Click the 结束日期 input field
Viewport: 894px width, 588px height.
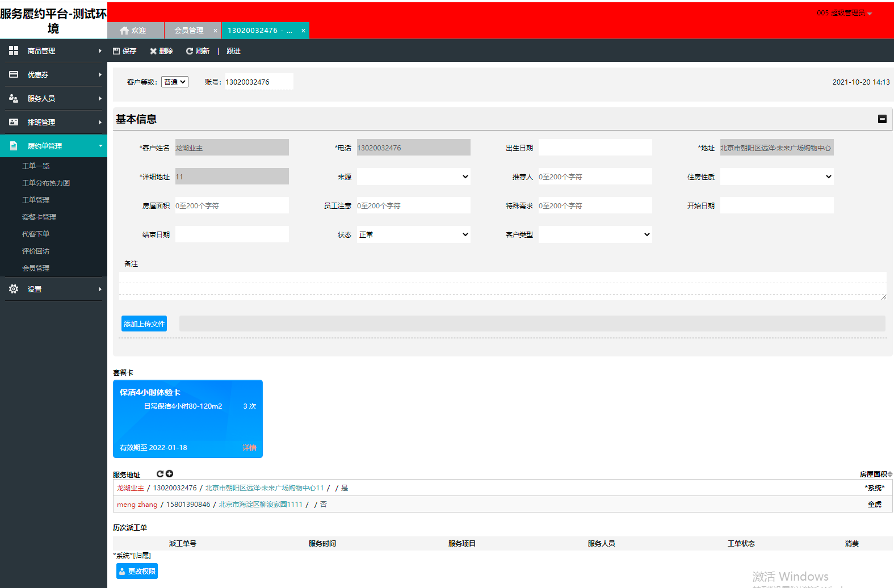(x=232, y=234)
